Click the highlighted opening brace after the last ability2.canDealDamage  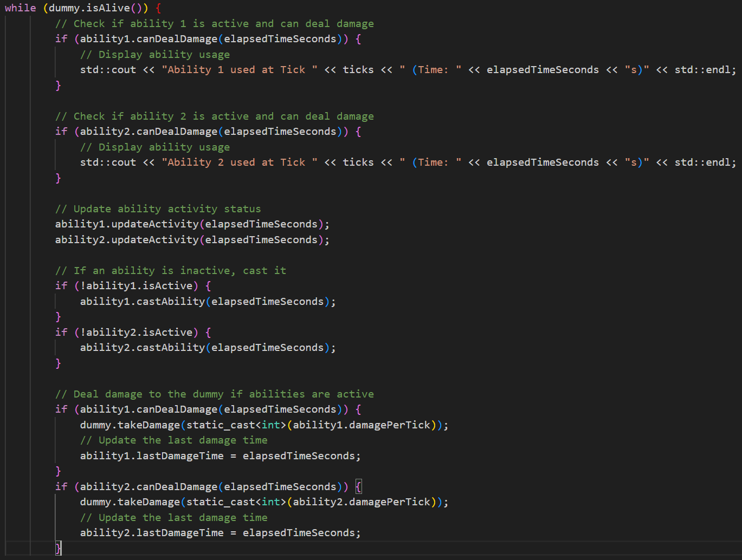click(x=358, y=487)
